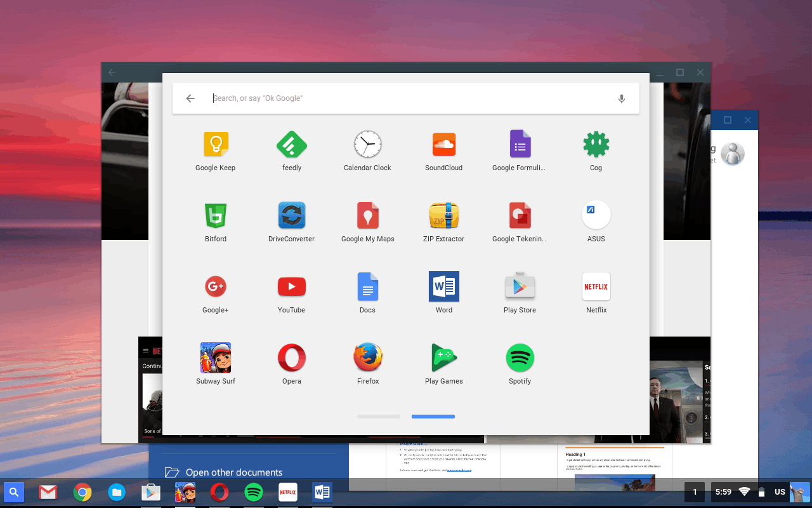Launch the Cog app

pyautogui.click(x=596, y=144)
